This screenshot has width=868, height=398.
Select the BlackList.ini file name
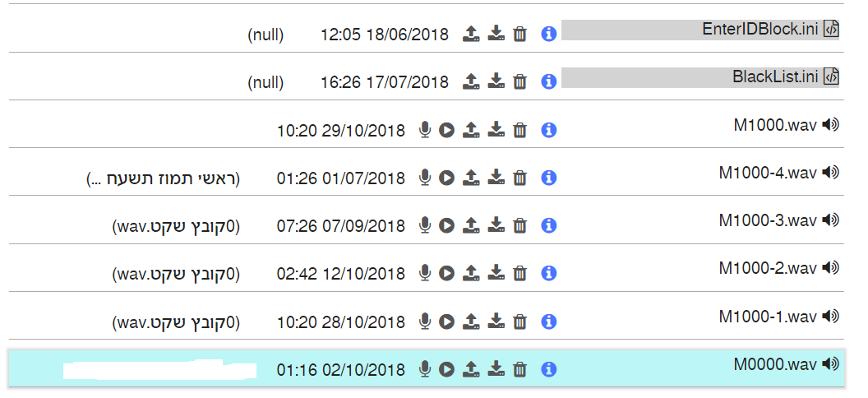pos(776,76)
